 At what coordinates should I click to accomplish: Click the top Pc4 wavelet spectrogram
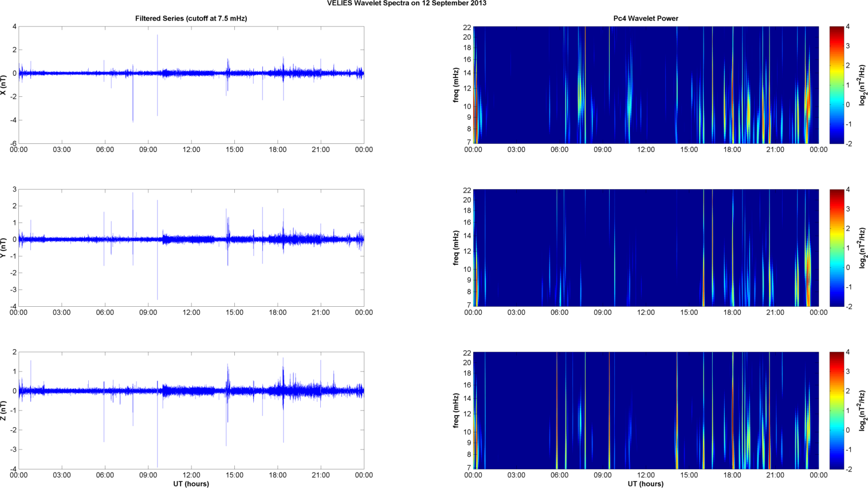(645, 85)
